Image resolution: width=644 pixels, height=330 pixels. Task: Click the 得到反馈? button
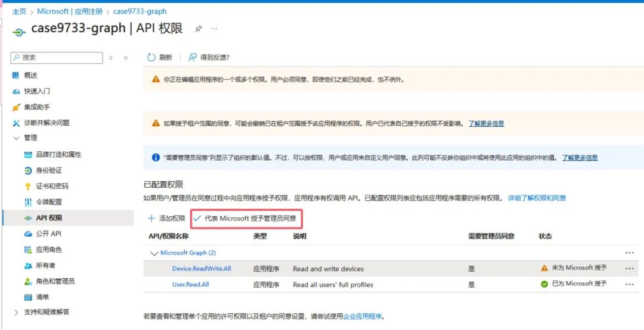click(209, 57)
